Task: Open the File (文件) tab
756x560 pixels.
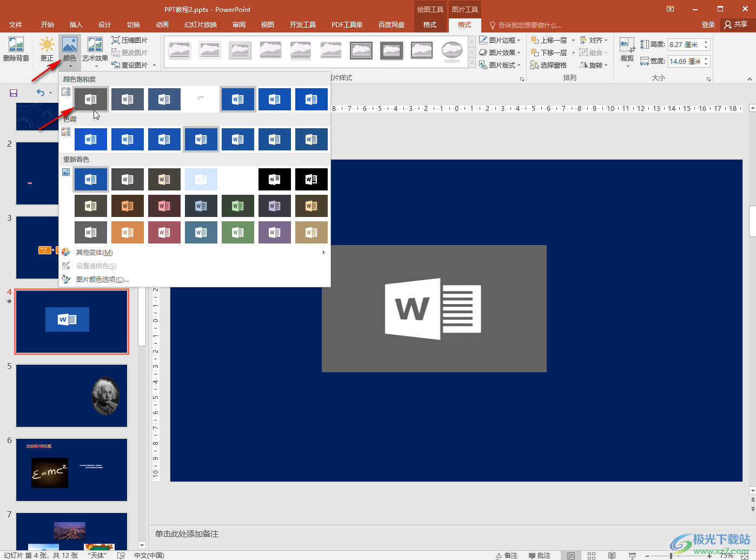Action: (x=16, y=24)
